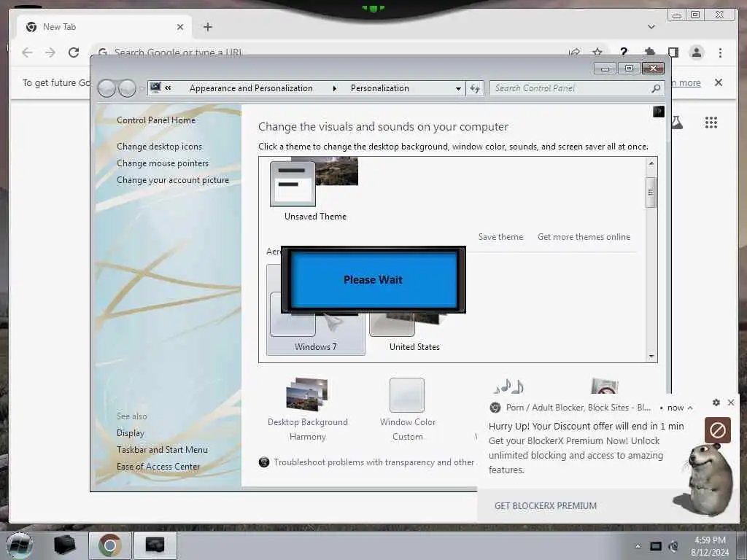Click the tray volume icon

[673, 546]
